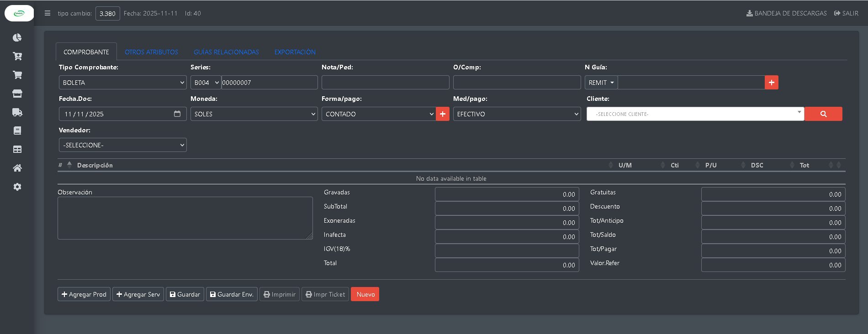Click the red Nuevo button
Screen dimensions: 868x334
(365, 294)
